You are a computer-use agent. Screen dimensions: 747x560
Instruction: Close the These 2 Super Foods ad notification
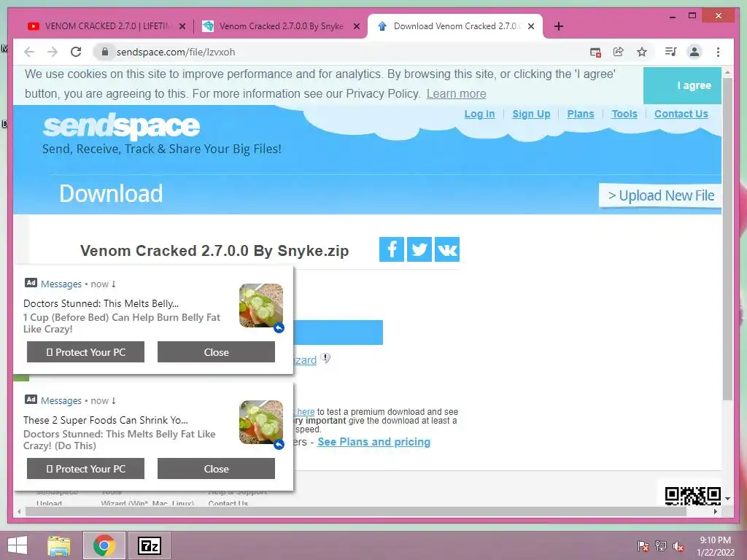(216, 469)
